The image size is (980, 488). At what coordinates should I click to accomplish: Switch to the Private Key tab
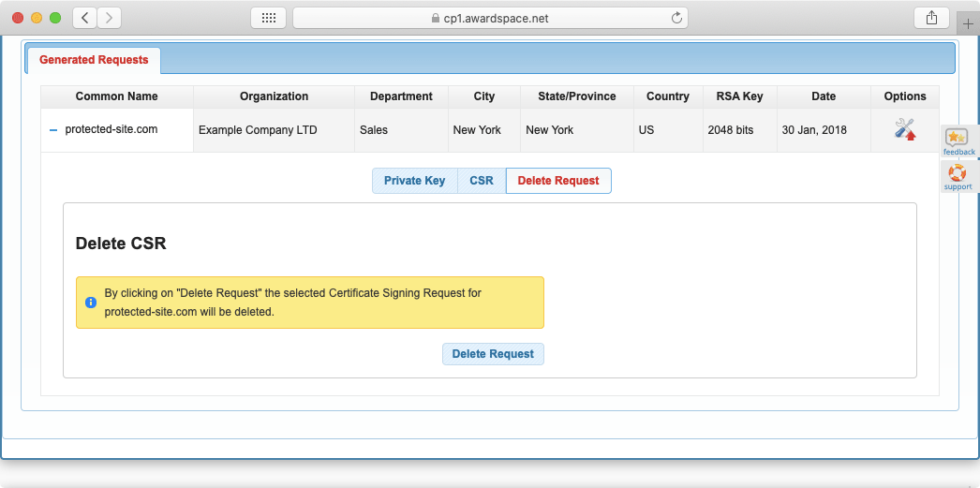coord(414,181)
